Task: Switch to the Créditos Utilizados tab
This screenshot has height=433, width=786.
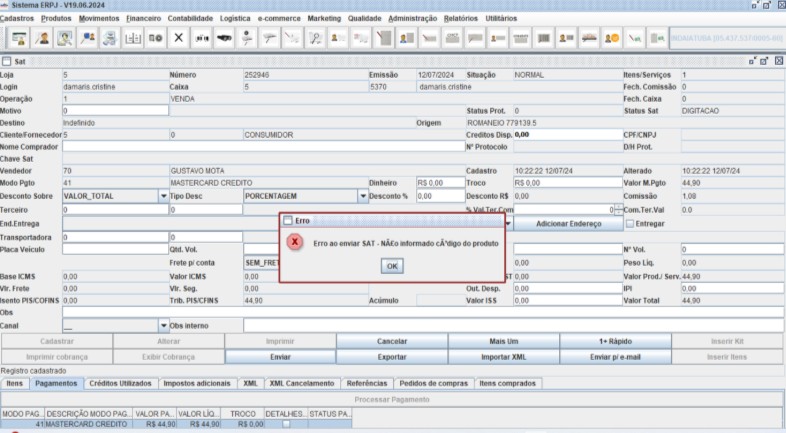Action: pyautogui.click(x=120, y=383)
